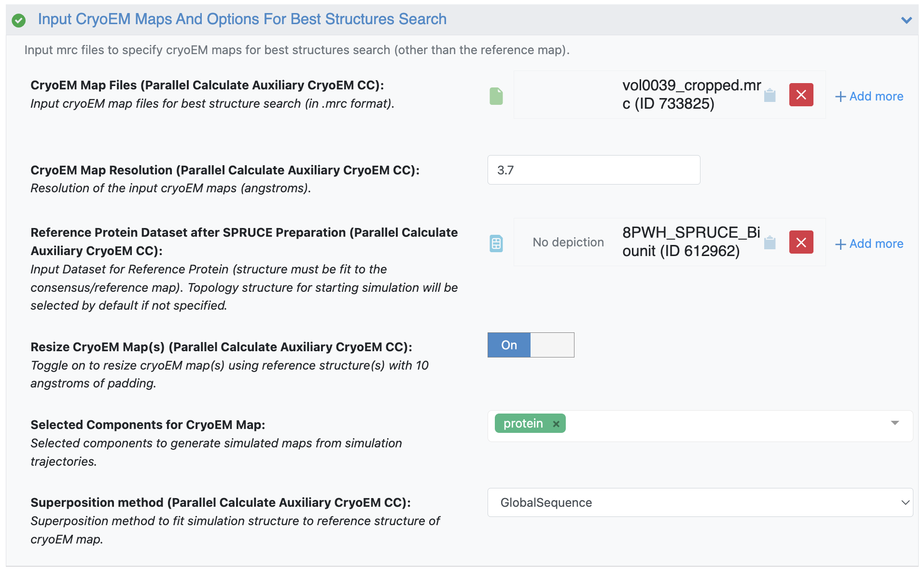Click the CryoEM Map Resolution field

point(593,170)
